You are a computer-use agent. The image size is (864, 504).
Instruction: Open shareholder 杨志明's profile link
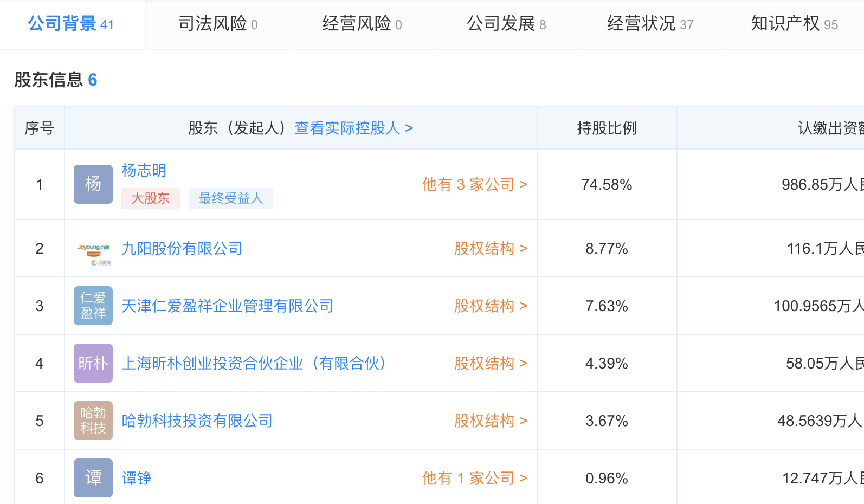click(144, 171)
